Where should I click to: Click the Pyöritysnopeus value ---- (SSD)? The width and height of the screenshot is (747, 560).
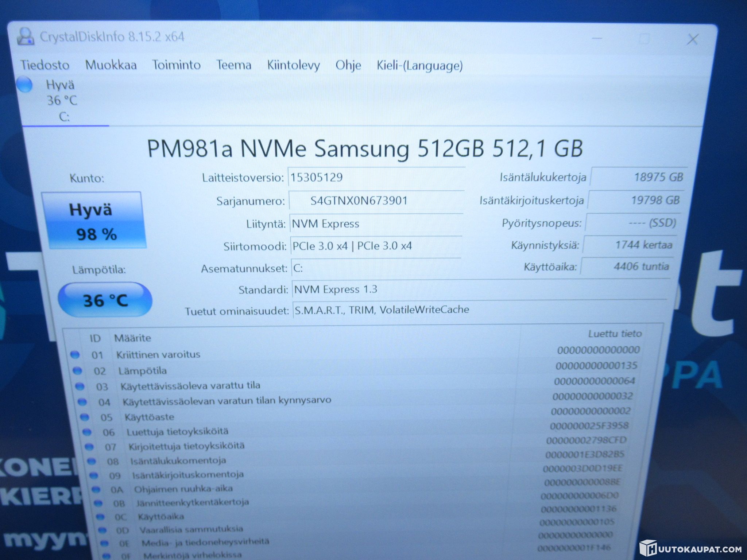(x=632, y=223)
